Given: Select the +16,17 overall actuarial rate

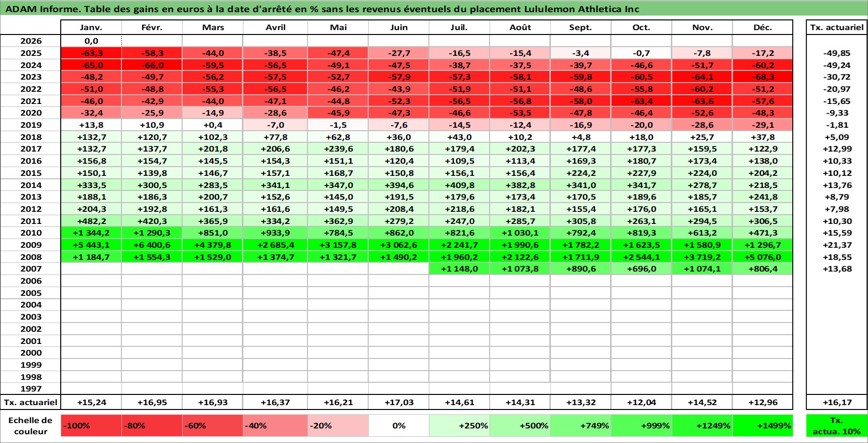Looking at the screenshot, I should [837, 402].
